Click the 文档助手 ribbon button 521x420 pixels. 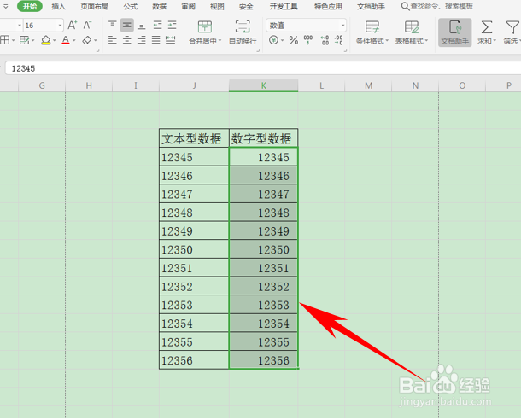[x=455, y=32]
